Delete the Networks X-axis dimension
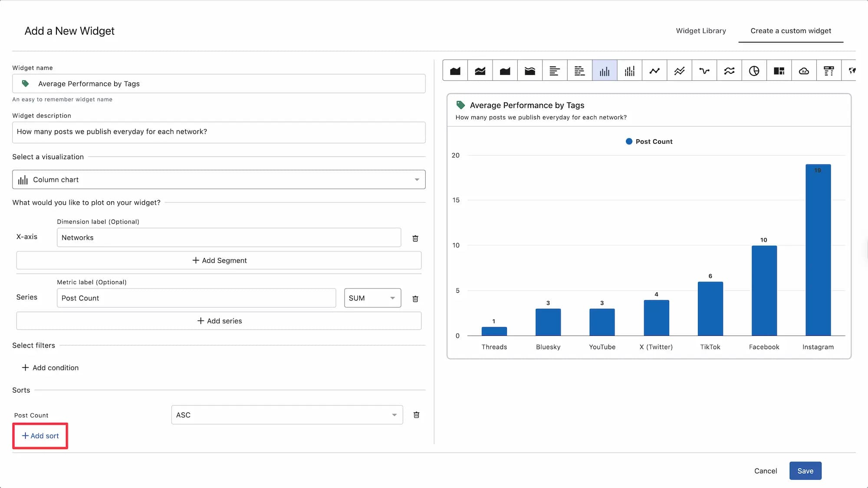This screenshot has width=868, height=488. [x=415, y=239]
